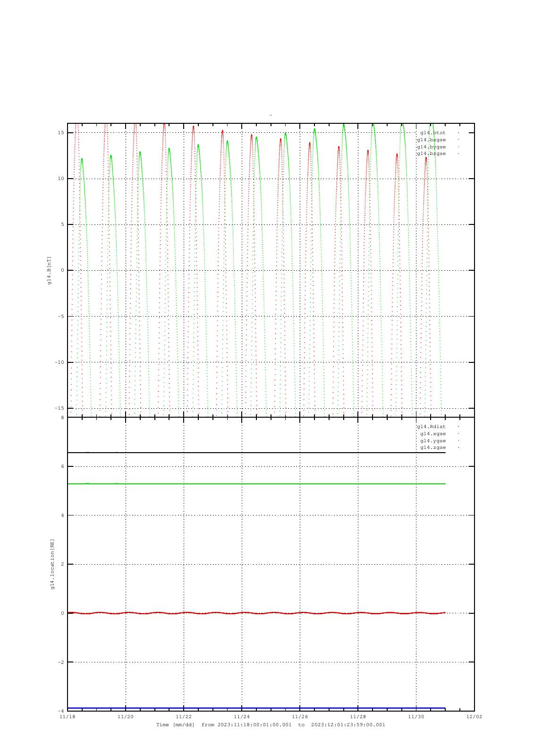Click the g14.zgse legend entry

[433, 447]
